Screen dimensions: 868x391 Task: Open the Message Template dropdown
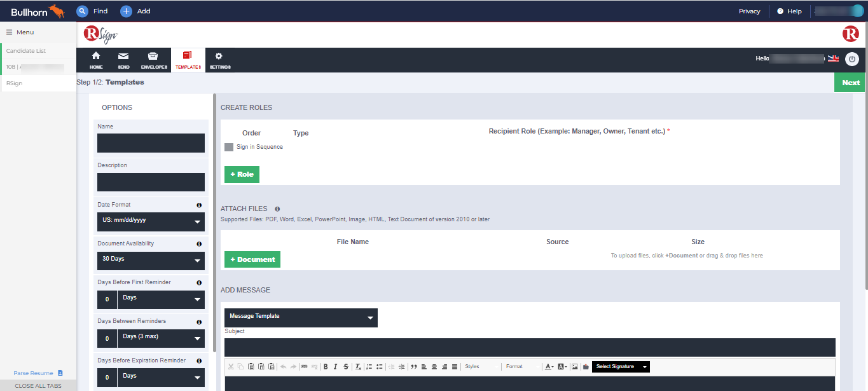pyautogui.click(x=301, y=317)
